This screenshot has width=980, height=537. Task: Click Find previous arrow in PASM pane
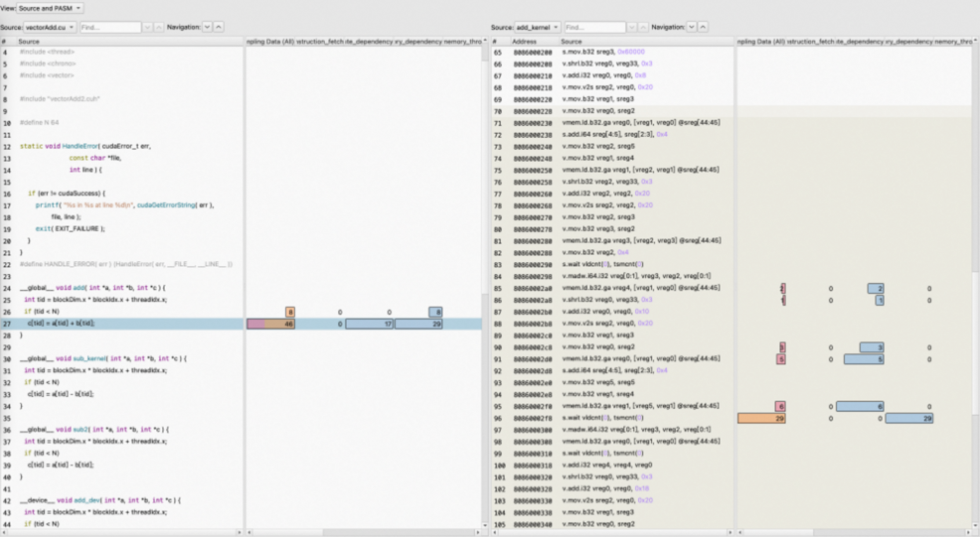coord(643,27)
